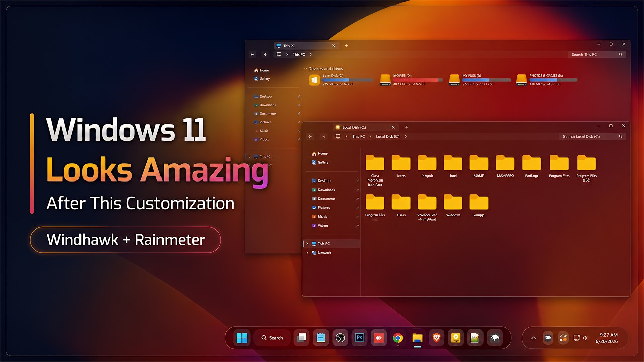
Task: Click This PC breadcrumb in the Local Disk (C:) window
Action: tap(359, 136)
